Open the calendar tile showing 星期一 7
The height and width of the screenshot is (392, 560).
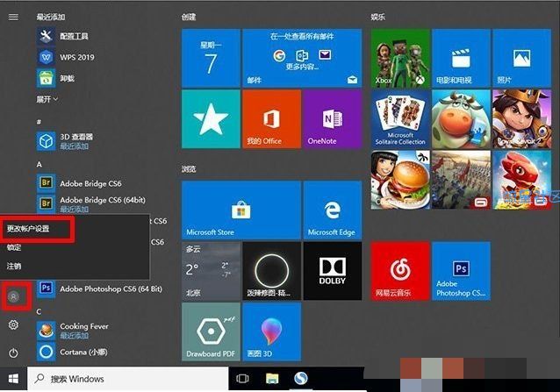211,58
